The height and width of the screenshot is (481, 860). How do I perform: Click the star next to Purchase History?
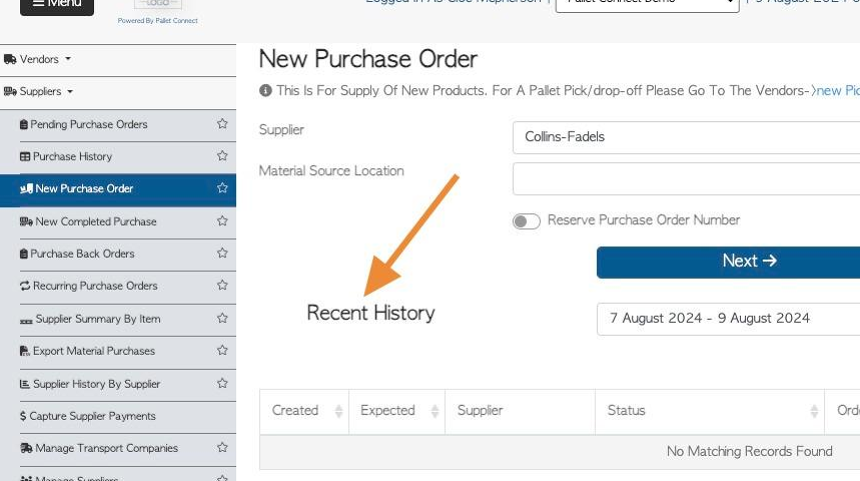(x=222, y=156)
